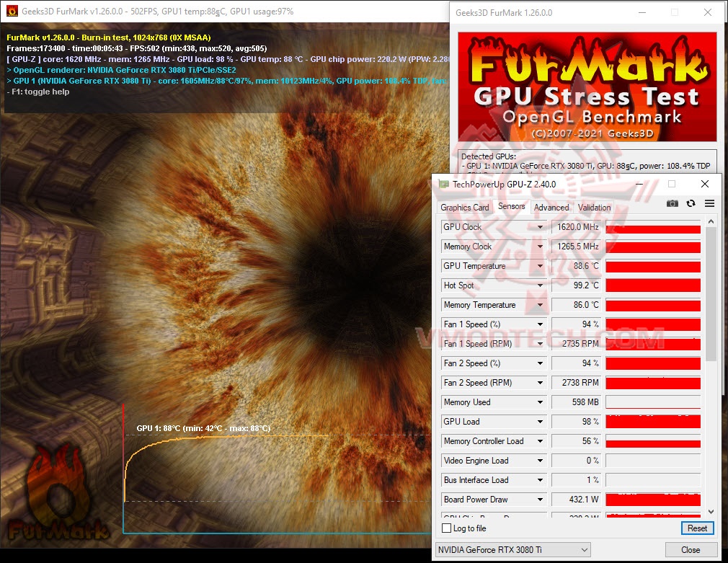This screenshot has height=563, width=728.
Task: Click the 432.1 W Board Power Draw value
Action: tap(576, 500)
